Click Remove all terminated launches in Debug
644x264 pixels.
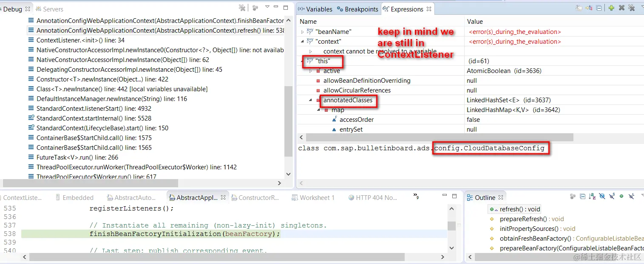coord(242,8)
